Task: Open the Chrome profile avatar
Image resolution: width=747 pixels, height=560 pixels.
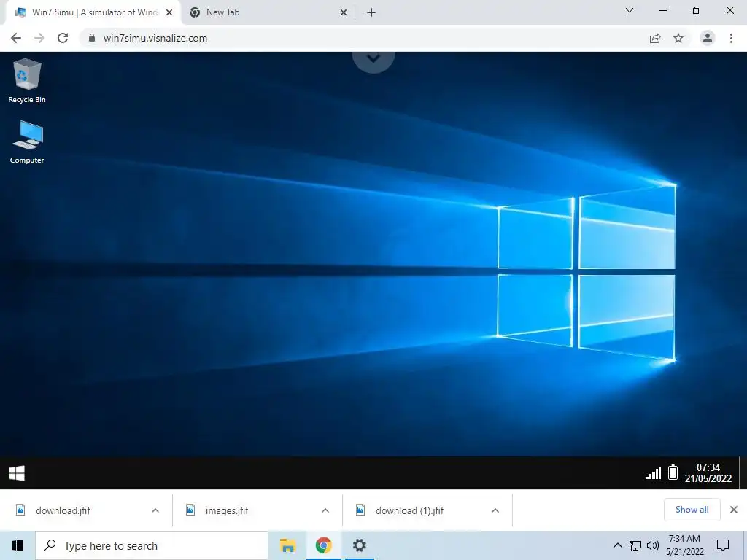Action: click(708, 38)
